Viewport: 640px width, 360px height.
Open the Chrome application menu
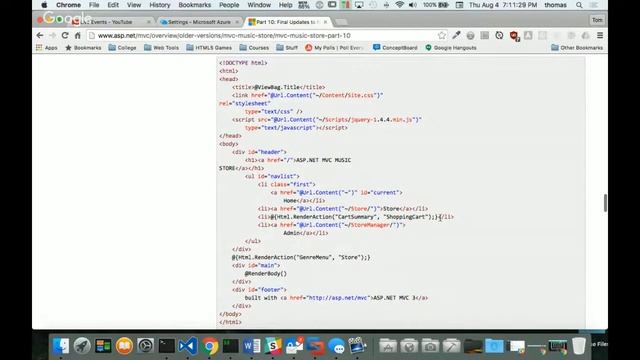[68, 5]
